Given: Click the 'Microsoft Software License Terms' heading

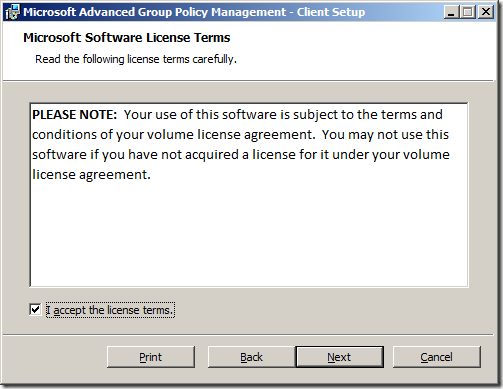Looking at the screenshot, I should click(x=127, y=38).
